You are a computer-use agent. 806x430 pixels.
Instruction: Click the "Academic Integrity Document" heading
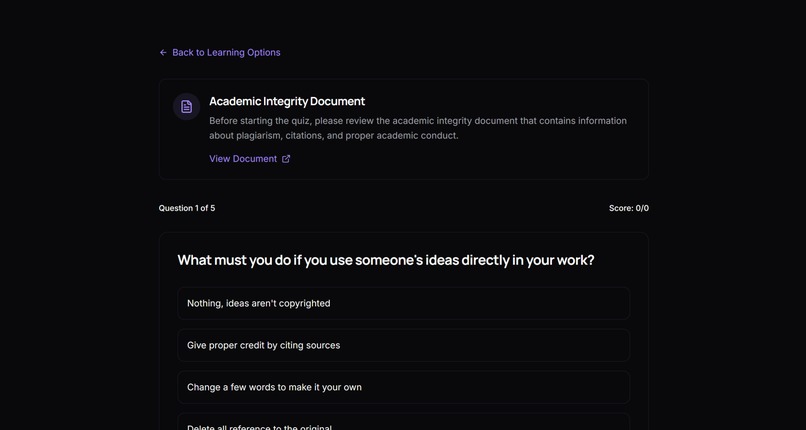[x=287, y=101]
